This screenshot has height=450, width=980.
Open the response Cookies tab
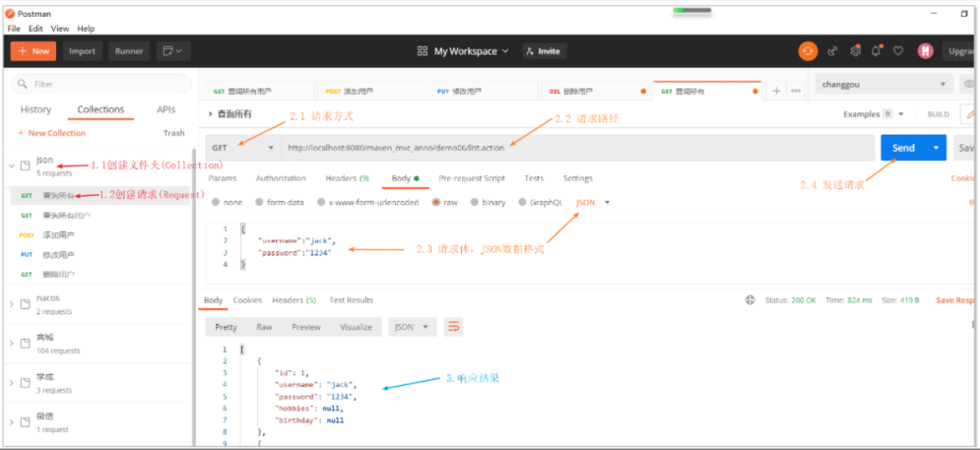click(x=247, y=300)
